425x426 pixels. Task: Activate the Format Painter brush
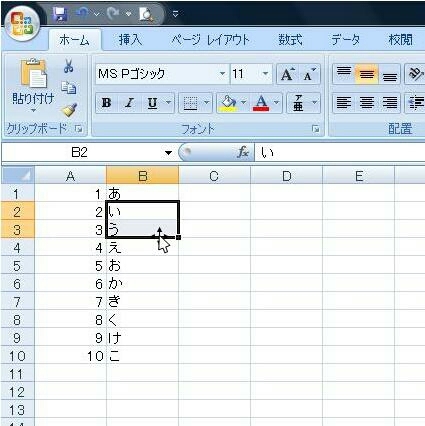click(x=69, y=110)
